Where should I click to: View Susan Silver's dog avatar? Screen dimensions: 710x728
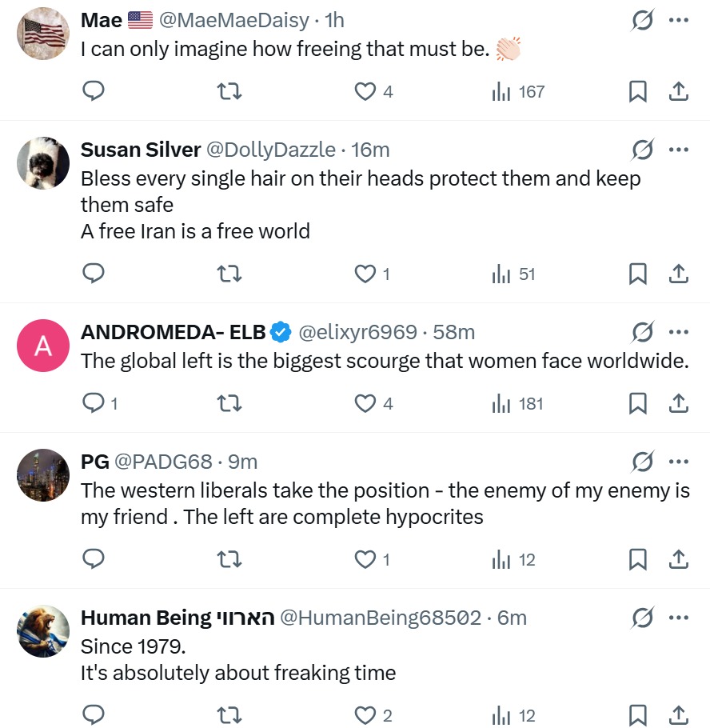pyautogui.click(x=43, y=162)
